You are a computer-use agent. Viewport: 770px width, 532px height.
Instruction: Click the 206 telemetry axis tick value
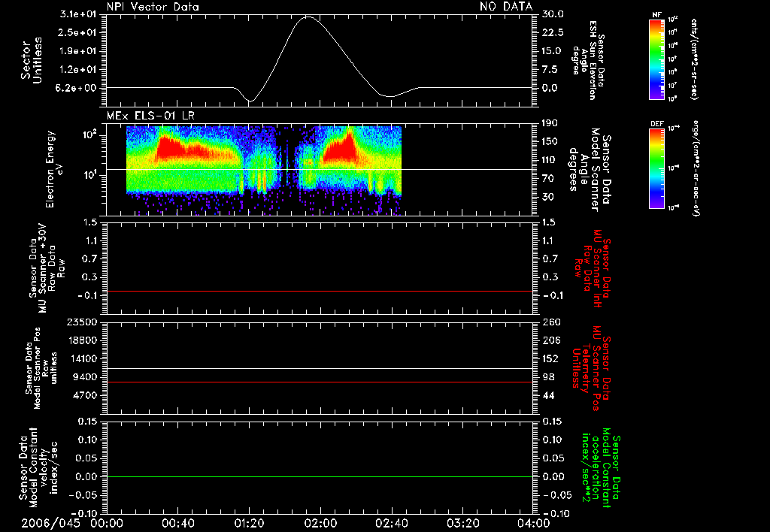[551, 340]
